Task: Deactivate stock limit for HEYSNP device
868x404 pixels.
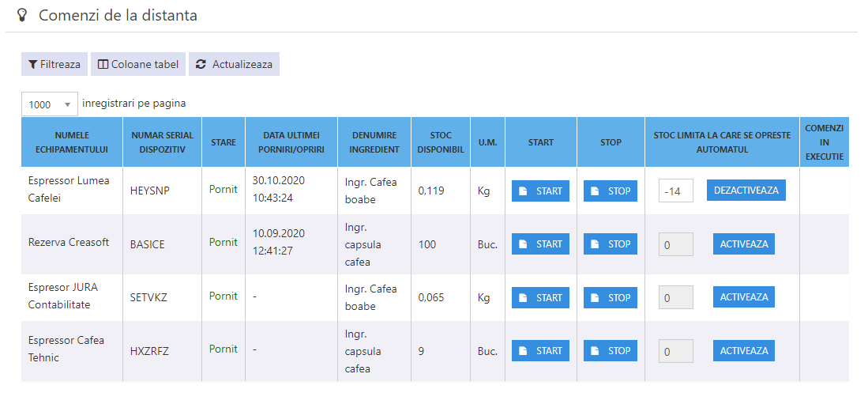Action: click(746, 190)
